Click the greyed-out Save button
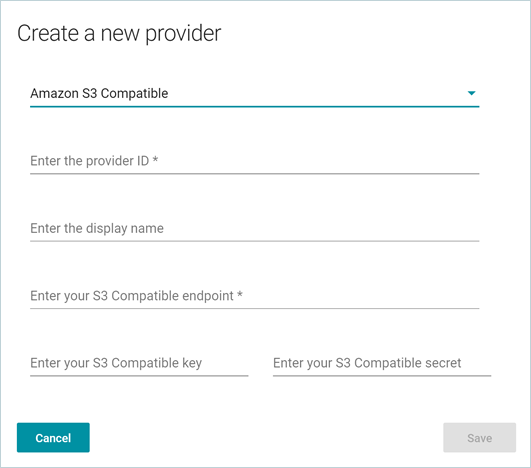Viewport: 531px width, 468px height. coord(480,438)
